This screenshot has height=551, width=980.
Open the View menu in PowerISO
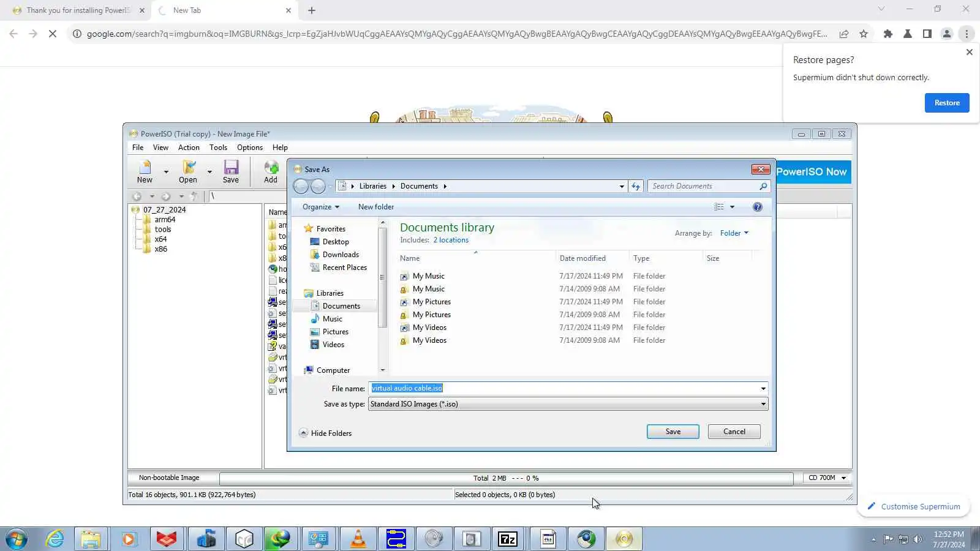click(160, 148)
